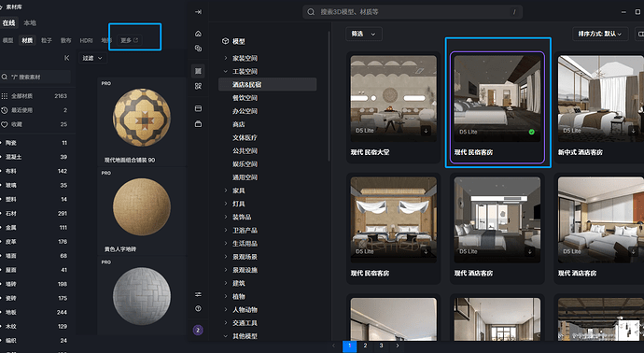Open the 新中式 酒店客房 model card
The image size is (644, 353).
click(600, 107)
